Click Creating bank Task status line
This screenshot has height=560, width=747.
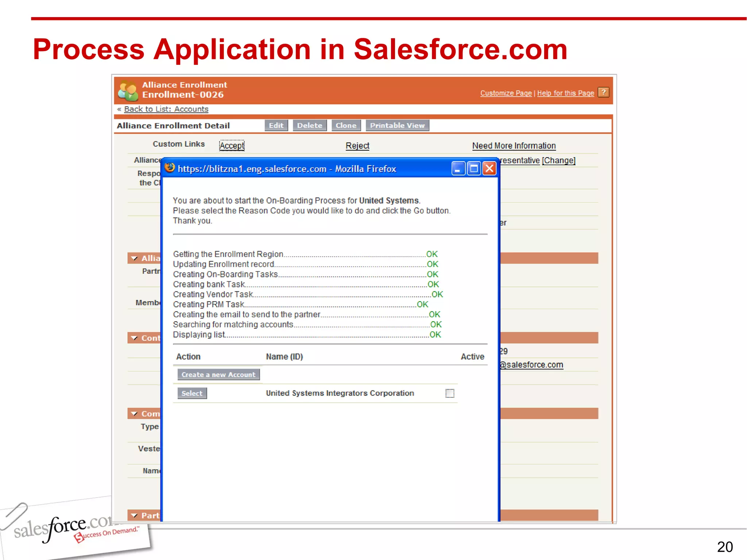click(306, 284)
